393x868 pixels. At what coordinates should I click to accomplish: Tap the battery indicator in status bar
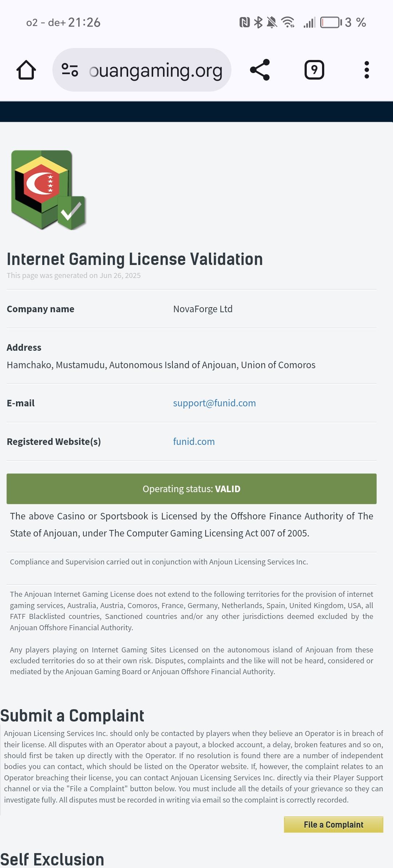pyautogui.click(x=330, y=23)
